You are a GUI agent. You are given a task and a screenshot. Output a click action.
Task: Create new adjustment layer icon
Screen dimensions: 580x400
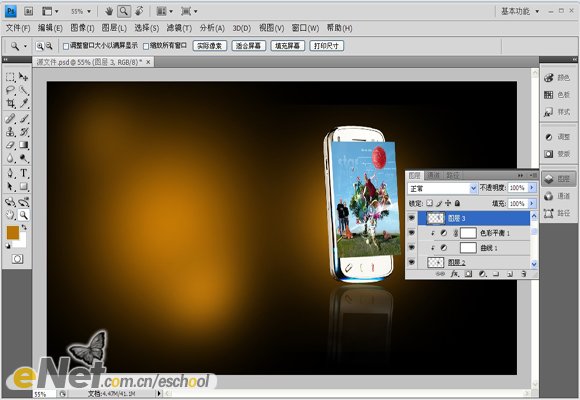pos(482,274)
